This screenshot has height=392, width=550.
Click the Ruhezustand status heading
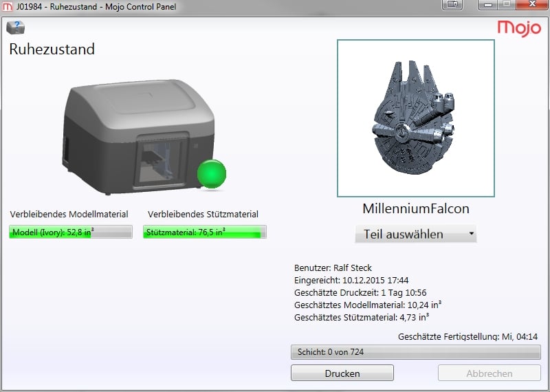coord(52,49)
